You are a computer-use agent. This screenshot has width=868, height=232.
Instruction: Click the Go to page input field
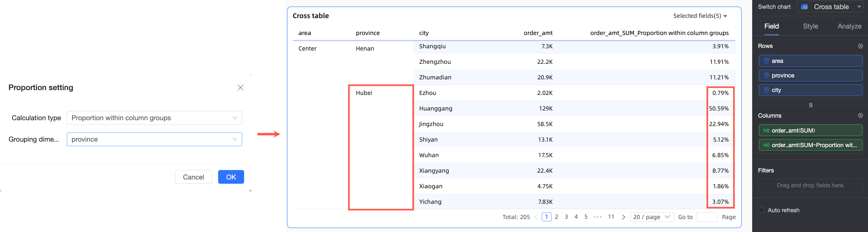tap(707, 217)
